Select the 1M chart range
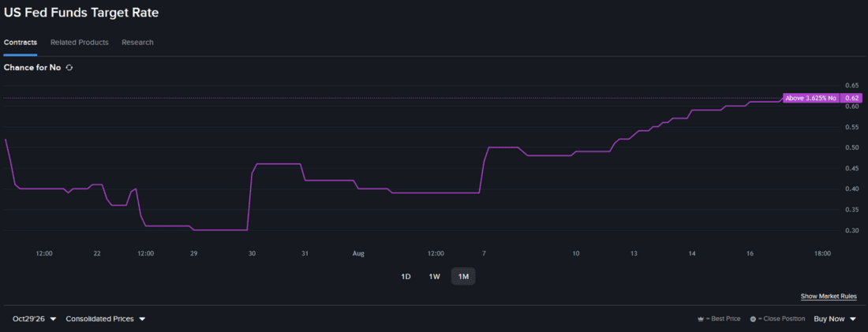 click(463, 277)
